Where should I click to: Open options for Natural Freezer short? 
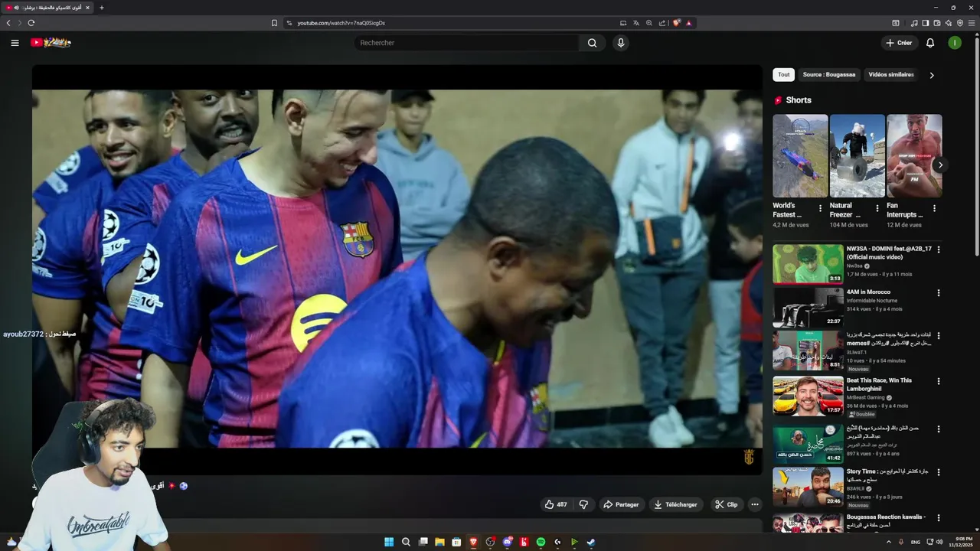pyautogui.click(x=877, y=208)
